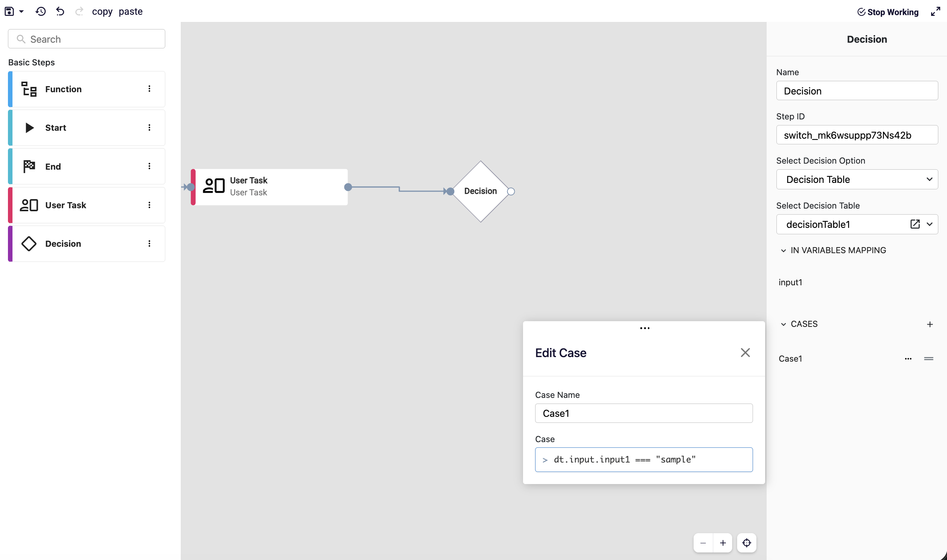Collapse the CASES section chevron
947x560 pixels.
click(x=783, y=324)
